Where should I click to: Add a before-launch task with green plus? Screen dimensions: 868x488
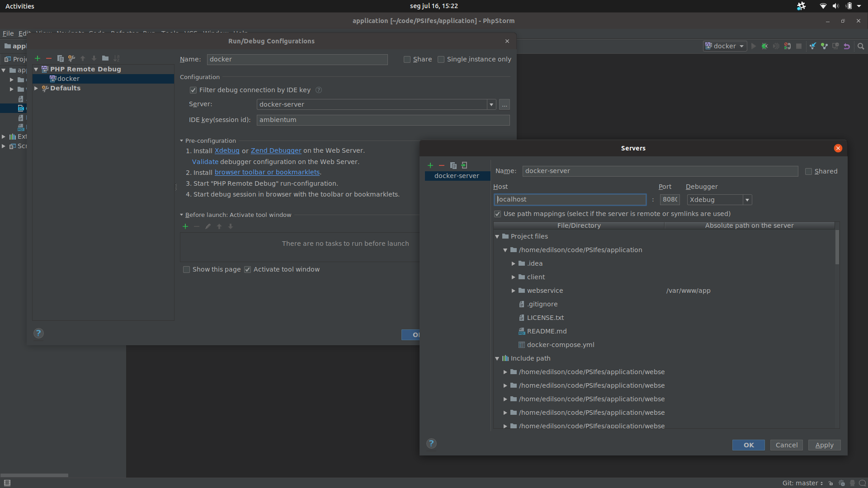[x=185, y=226]
